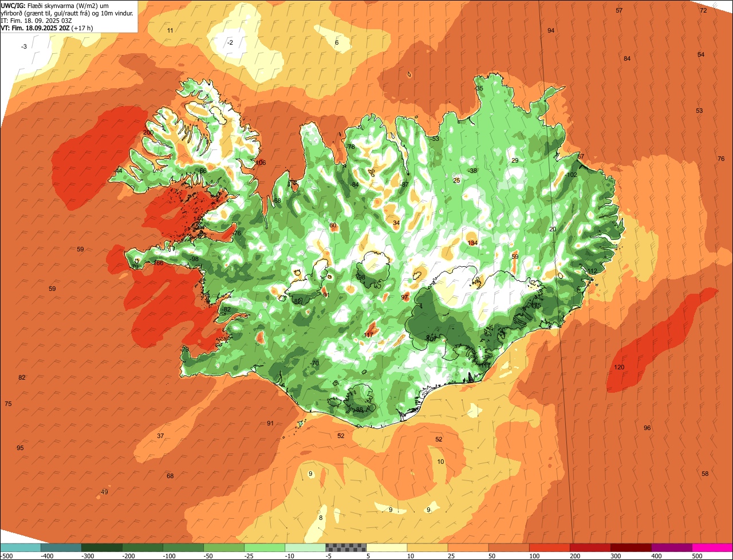733x560 pixels.
Task: Click the map value 94 in the northeast sea
Action: point(551,30)
